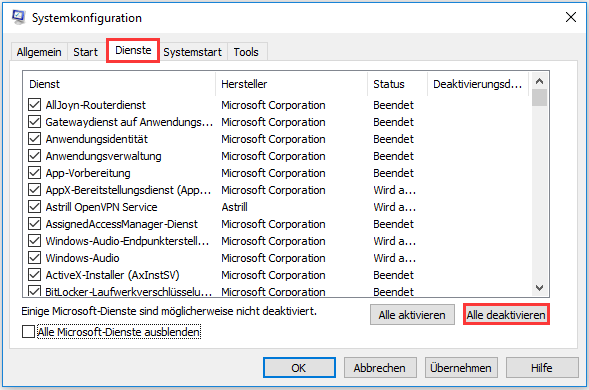Viewport: 589px width, 390px height.
Task: Uncheck Windows-Audio-Endpunkterstell... service
Action: pyautogui.click(x=35, y=240)
